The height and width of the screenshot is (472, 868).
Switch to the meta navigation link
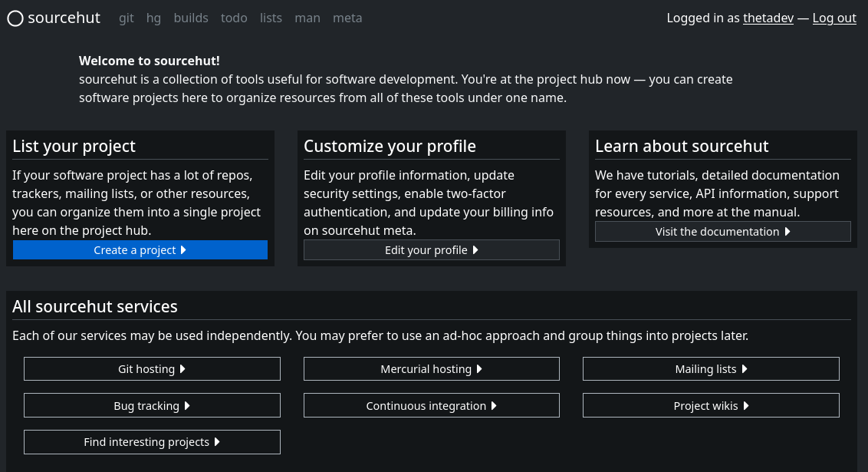click(x=347, y=18)
